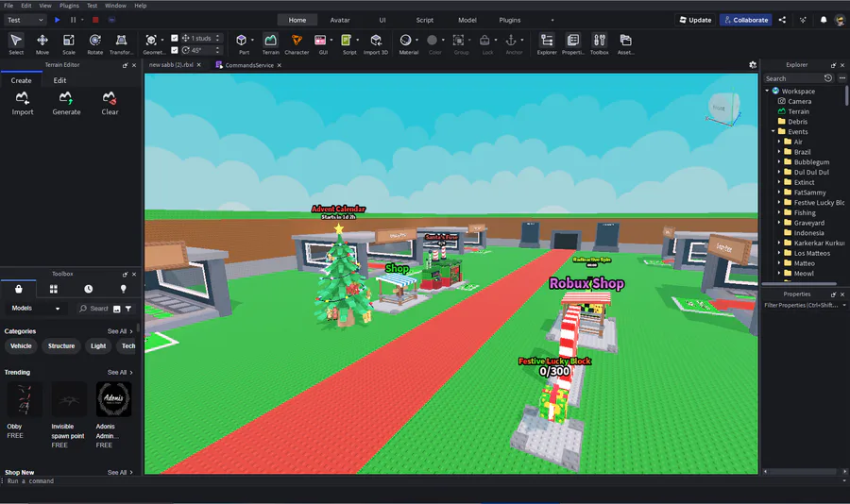850x504 pixels.
Task: Click the Import terrain icon
Action: pos(23,104)
